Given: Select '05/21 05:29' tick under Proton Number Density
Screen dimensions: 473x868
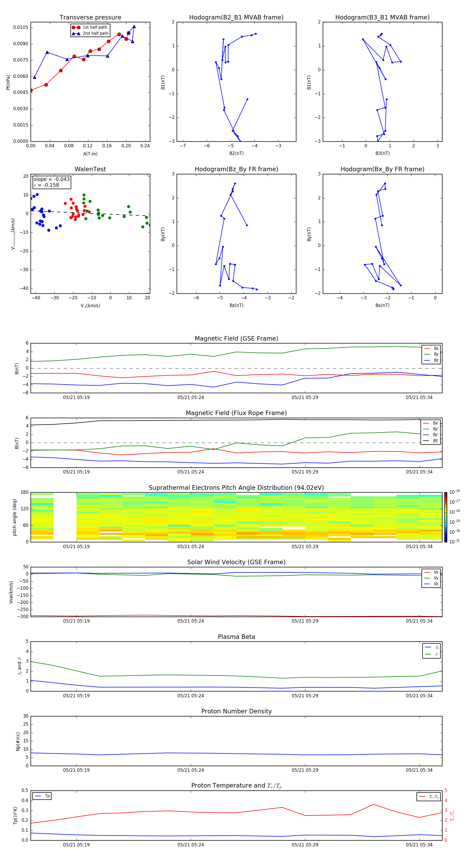Looking at the screenshot, I should (x=305, y=770).
